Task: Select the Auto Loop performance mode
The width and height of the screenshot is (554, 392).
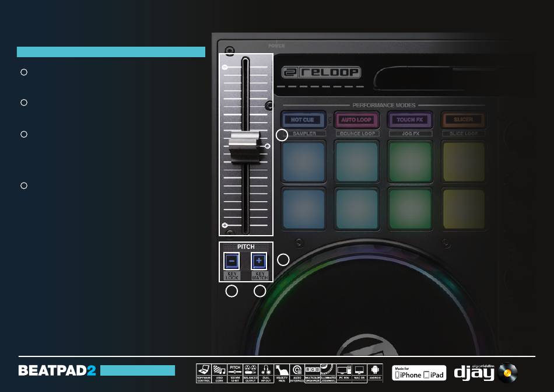Action: point(356,120)
